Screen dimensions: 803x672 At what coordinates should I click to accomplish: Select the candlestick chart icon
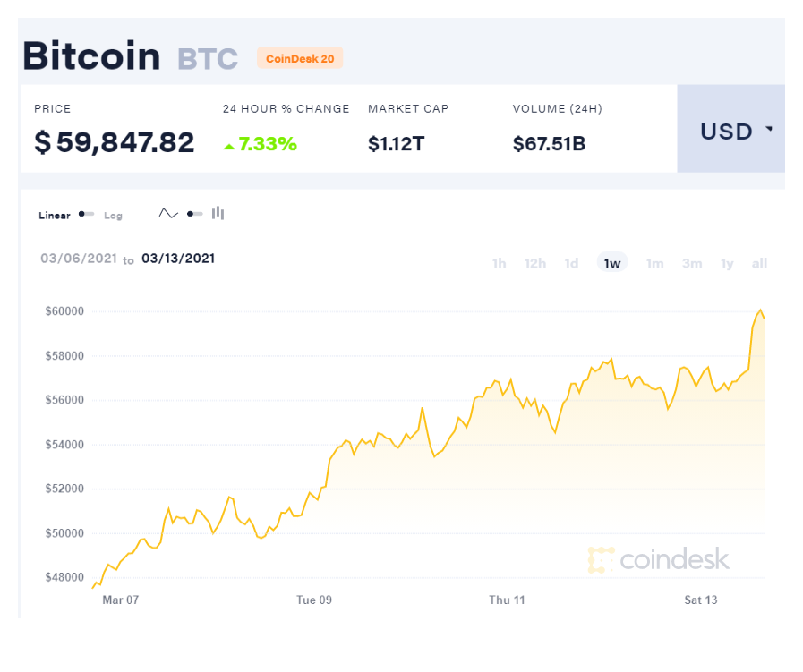click(x=218, y=213)
